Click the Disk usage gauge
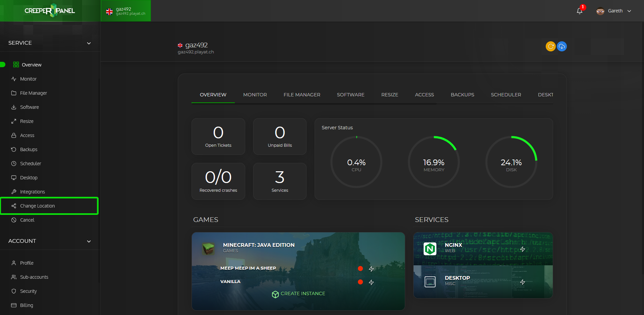This screenshot has height=315, width=644. 511,162
